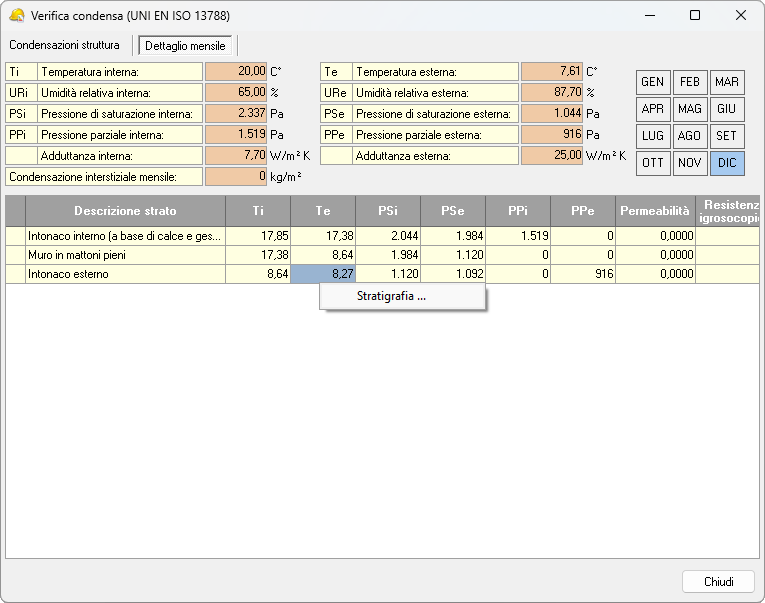Select the FEB month button

[x=690, y=82]
